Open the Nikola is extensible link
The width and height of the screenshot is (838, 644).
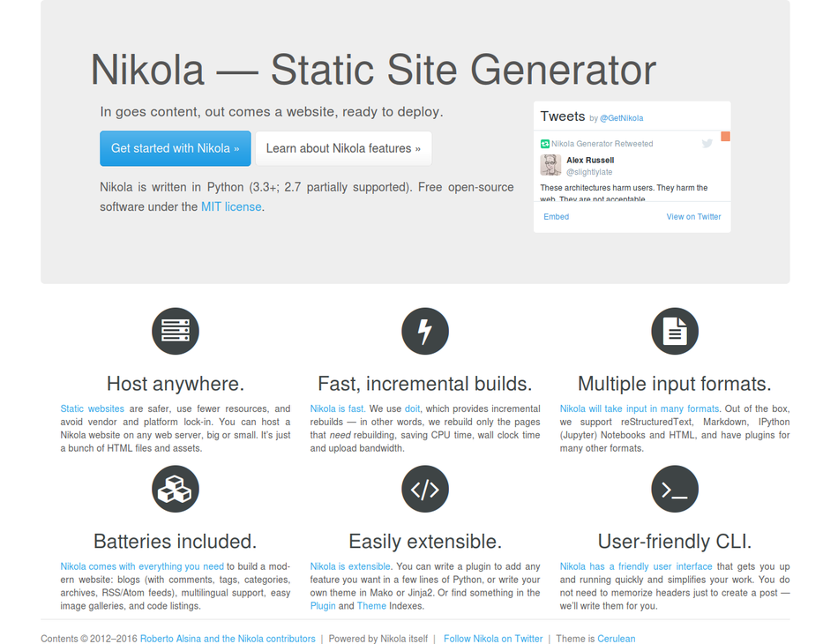pyautogui.click(x=350, y=566)
